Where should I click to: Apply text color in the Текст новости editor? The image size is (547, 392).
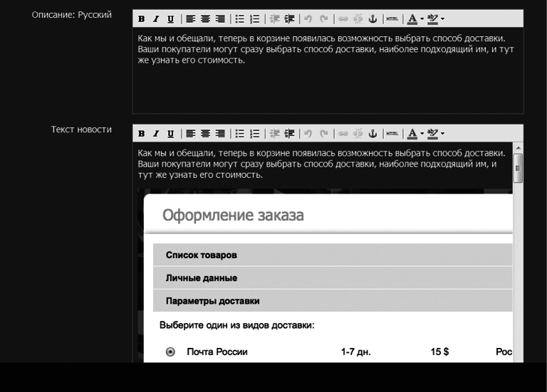tap(412, 134)
